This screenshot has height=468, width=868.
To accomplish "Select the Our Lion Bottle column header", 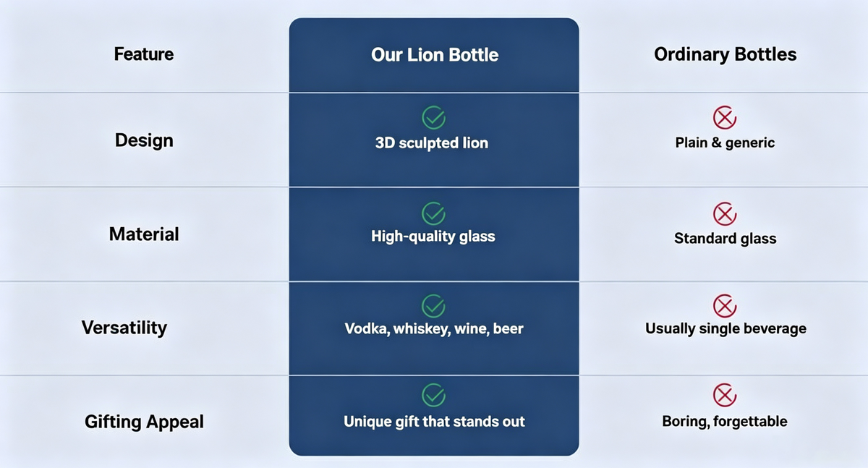I will [x=435, y=54].
